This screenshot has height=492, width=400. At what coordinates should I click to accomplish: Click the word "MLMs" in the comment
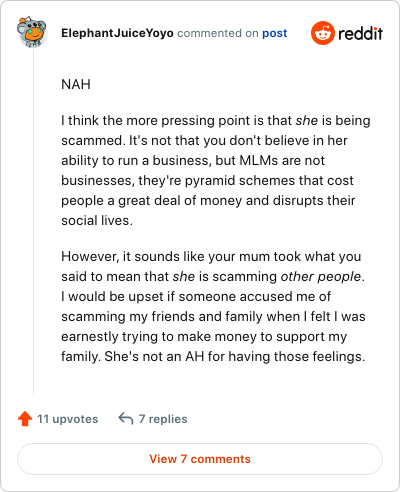tap(258, 161)
